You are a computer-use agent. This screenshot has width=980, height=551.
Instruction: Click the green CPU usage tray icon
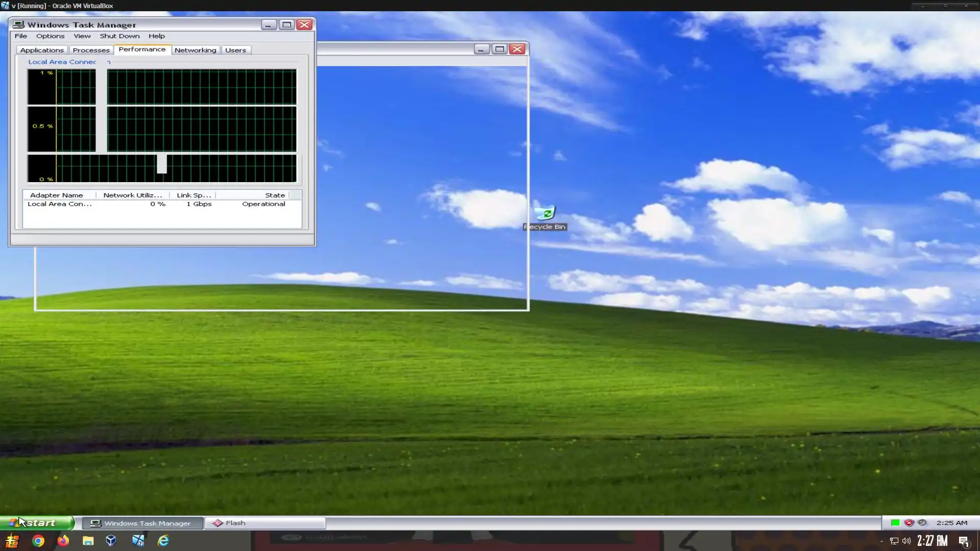click(895, 522)
